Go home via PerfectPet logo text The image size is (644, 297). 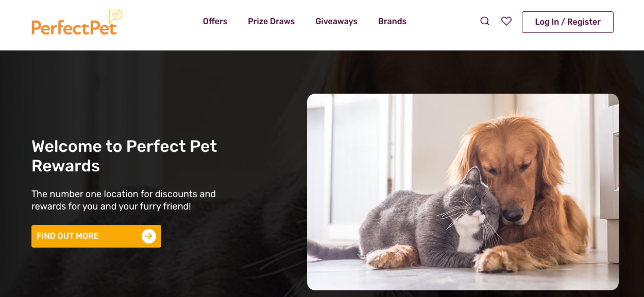(x=74, y=28)
